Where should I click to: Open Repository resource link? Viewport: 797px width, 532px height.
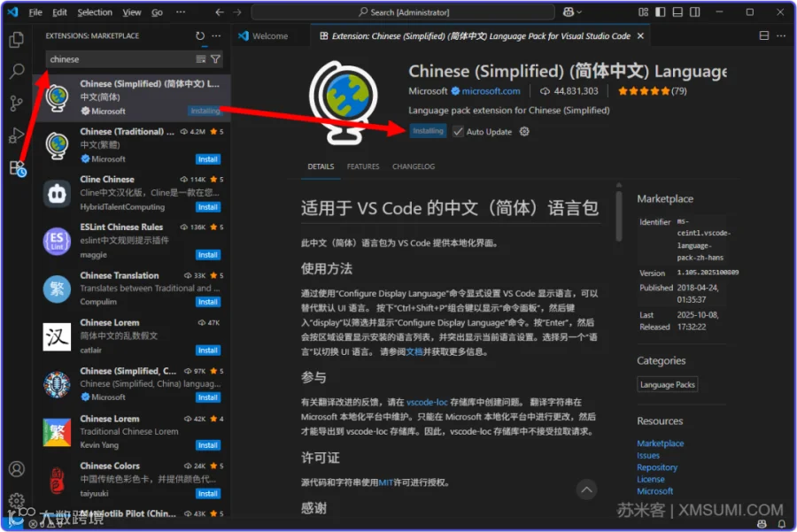[x=657, y=467]
